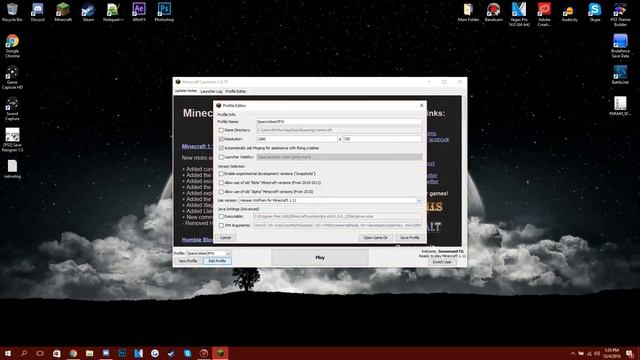Open the Launcher Visibility dropdown
The image size is (640, 360).
[x=339, y=157]
